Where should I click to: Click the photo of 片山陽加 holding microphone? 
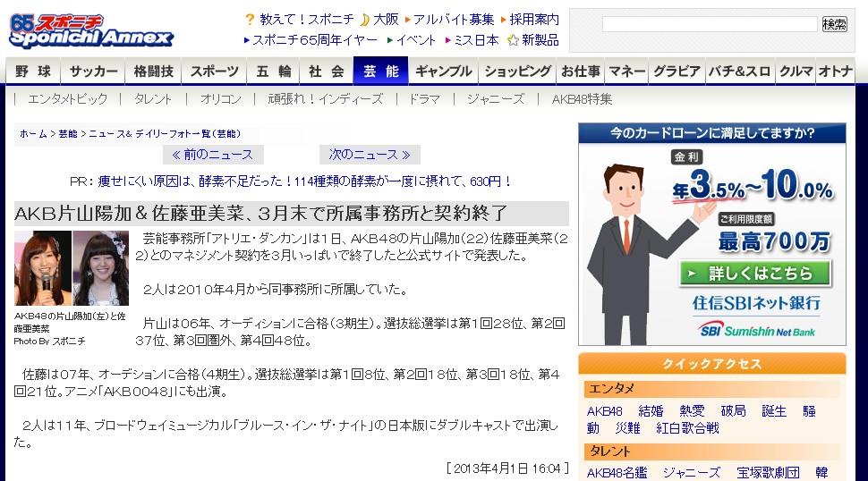43,268
